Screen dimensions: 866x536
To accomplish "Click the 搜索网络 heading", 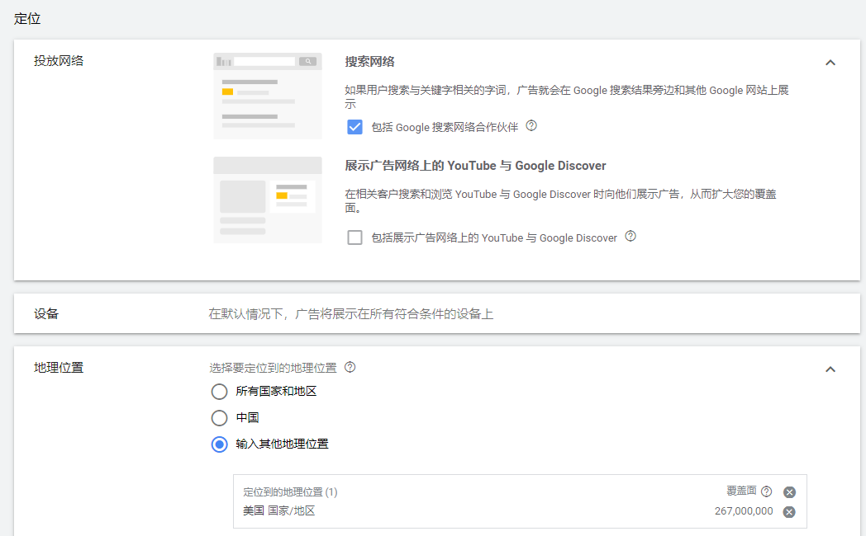I will click(369, 61).
